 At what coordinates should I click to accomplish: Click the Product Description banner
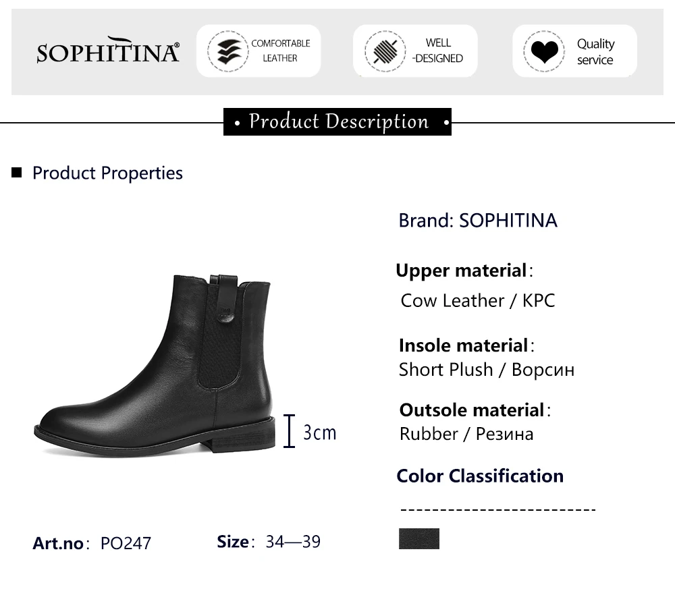pyautogui.click(x=337, y=122)
